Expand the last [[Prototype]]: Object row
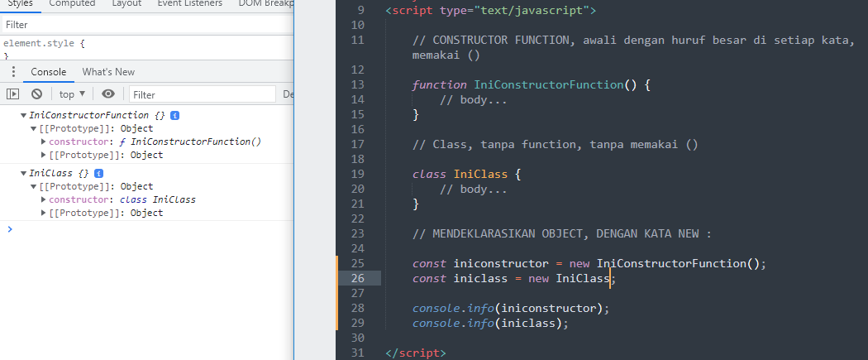This screenshot has height=360, width=868. (44, 213)
